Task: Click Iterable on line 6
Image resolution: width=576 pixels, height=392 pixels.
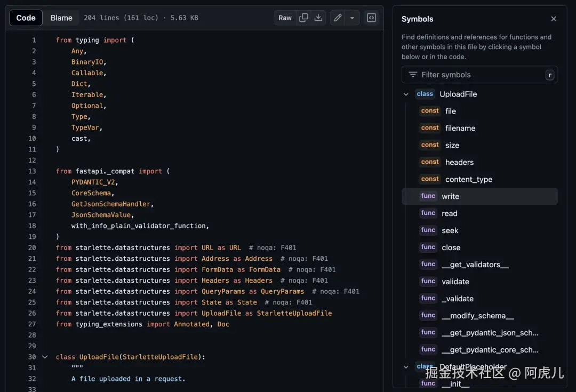Action: (x=87, y=95)
